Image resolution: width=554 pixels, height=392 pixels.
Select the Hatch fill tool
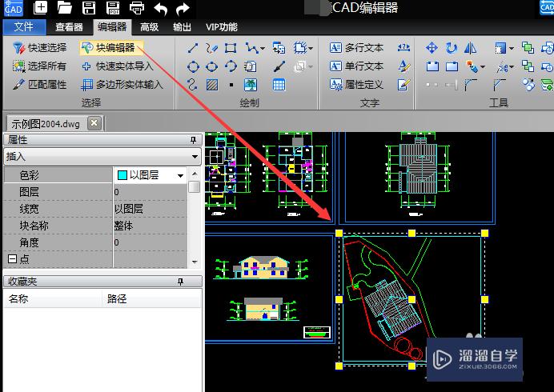tap(212, 85)
